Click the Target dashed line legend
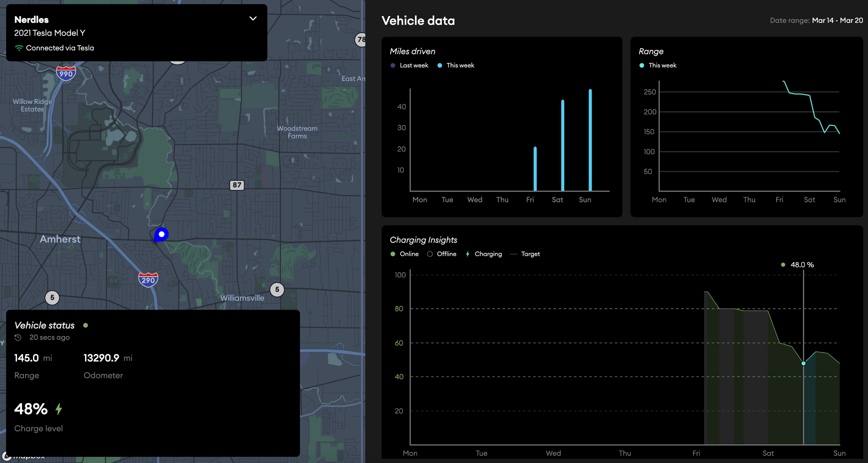The width and height of the screenshot is (868, 463). (x=525, y=254)
